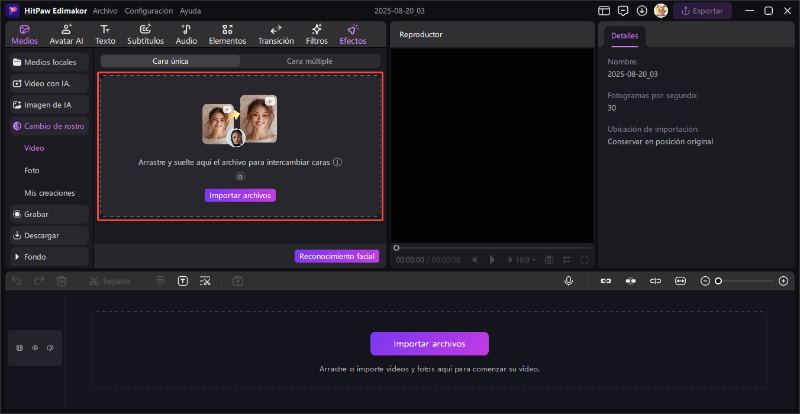800x414 pixels.
Task: Select the Video sub-item
Action: [34, 148]
